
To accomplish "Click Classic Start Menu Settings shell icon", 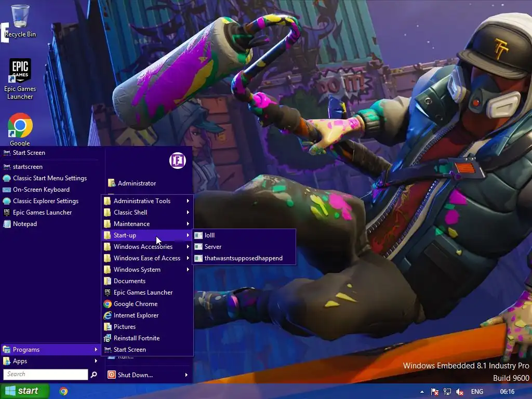I will [7, 178].
